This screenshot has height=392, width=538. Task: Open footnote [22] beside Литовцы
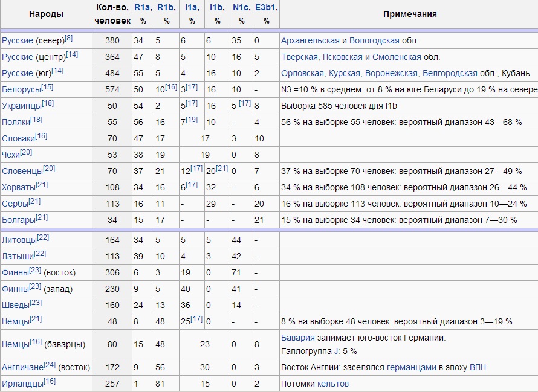coord(43,237)
